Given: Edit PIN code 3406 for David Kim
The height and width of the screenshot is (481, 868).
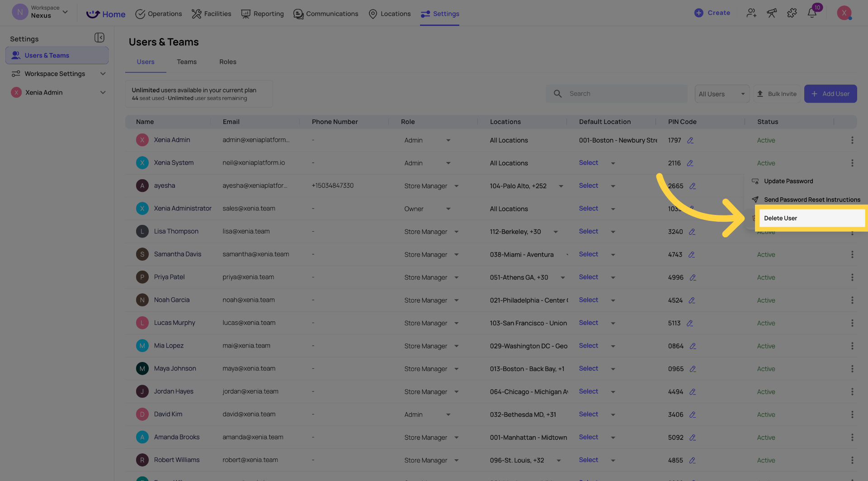Looking at the screenshot, I should pos(693,414).
